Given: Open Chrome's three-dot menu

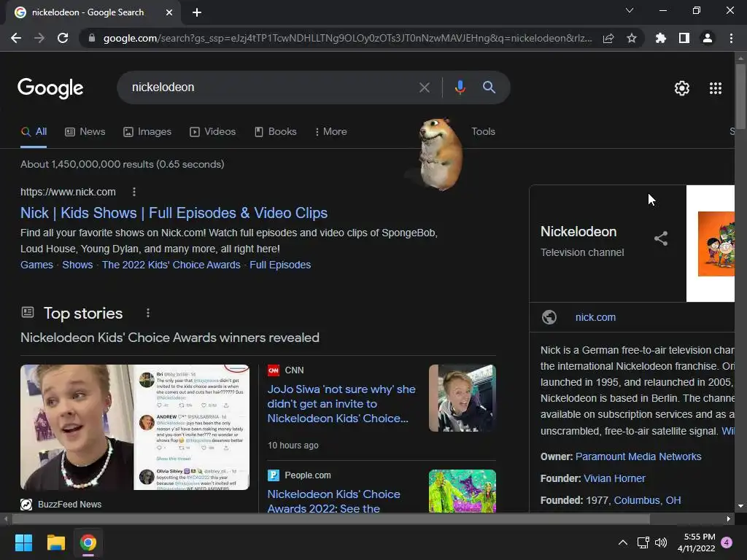Looking at the screenshot, I should [731, 38].
